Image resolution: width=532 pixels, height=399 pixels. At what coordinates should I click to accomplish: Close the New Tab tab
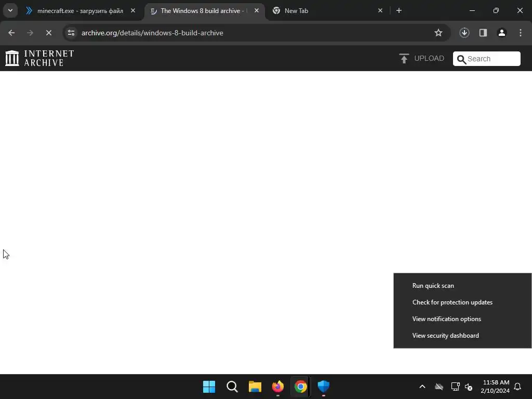click(380, 10)
